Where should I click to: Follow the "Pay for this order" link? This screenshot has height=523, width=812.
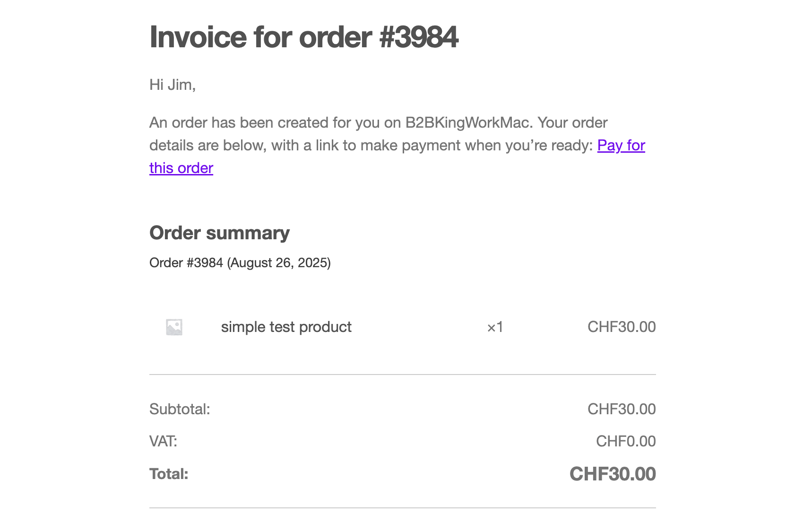(621, 145)
